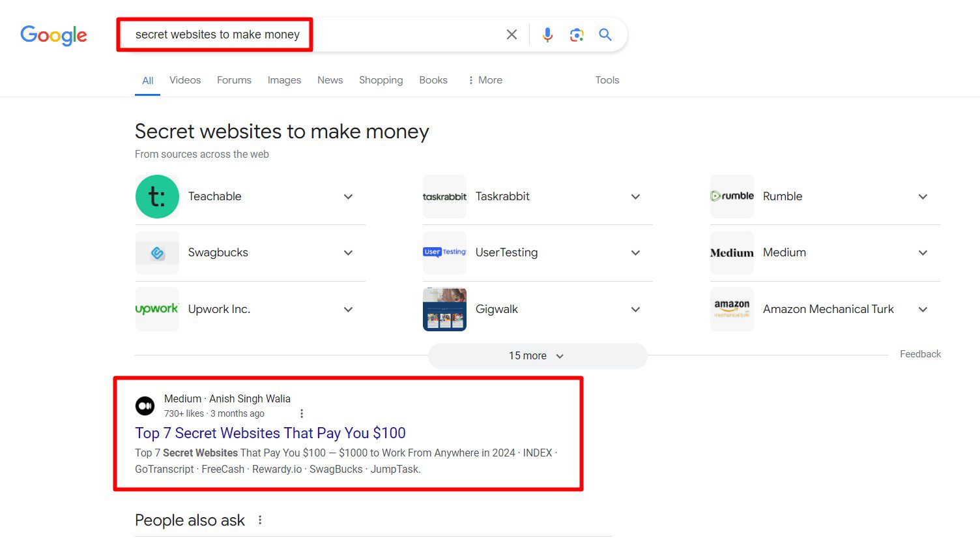980x538 pixels.
Task: Click the Gigwalk label text
Action: [497, 309]
